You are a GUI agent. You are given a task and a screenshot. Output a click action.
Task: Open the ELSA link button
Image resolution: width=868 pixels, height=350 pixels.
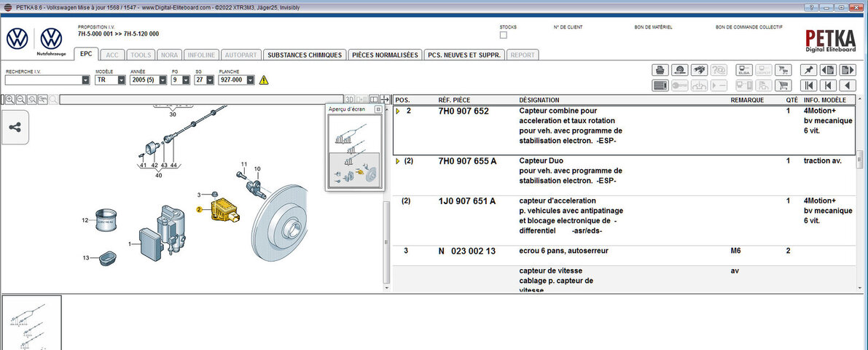(x=743, y=70)
